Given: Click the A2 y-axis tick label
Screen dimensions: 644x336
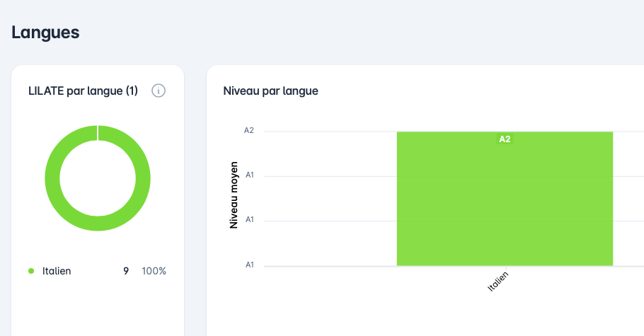Looking at the screenshot, I should click(x=249, y=131).
